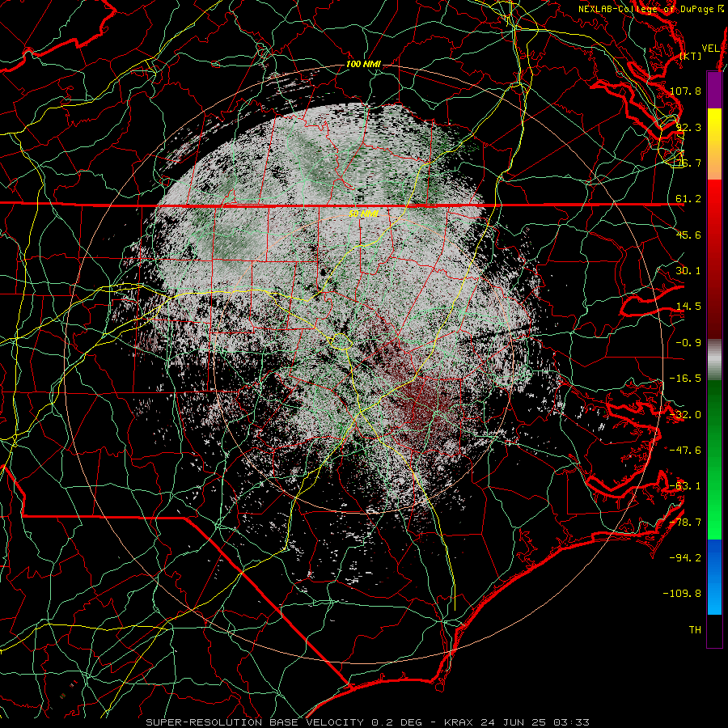Click the TH label on the legend
Viewport: 728px width, 728px height.
(695, 630)
